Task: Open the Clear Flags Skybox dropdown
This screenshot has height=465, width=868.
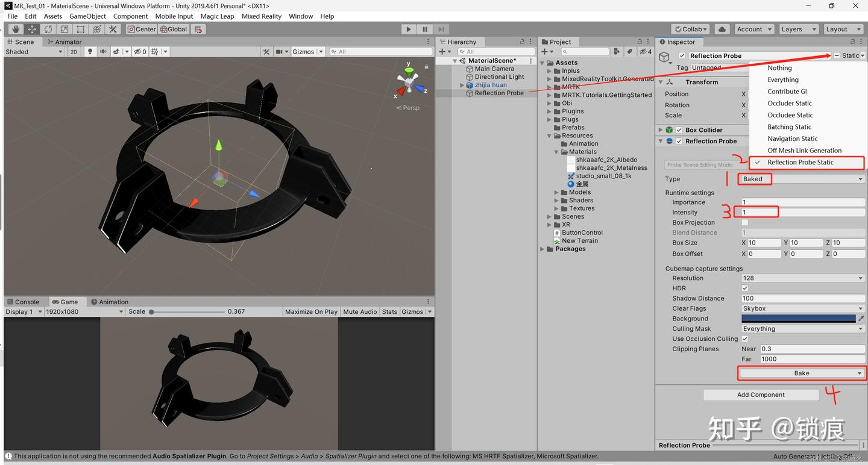Action: [x=803, y=308]
